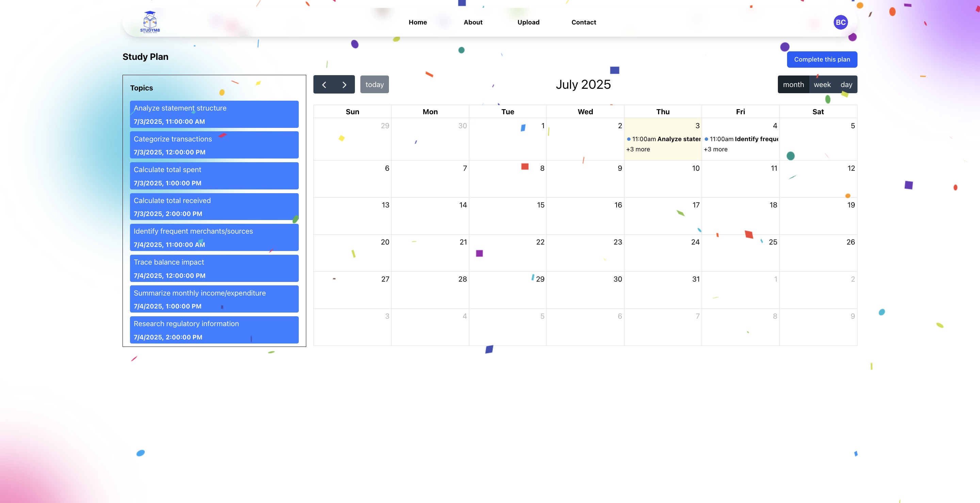The width and height of the screenshot is (980, 503).
Task: Click day number 15 in the calendar
Action: pyautogui.click(x=541, y=205)
